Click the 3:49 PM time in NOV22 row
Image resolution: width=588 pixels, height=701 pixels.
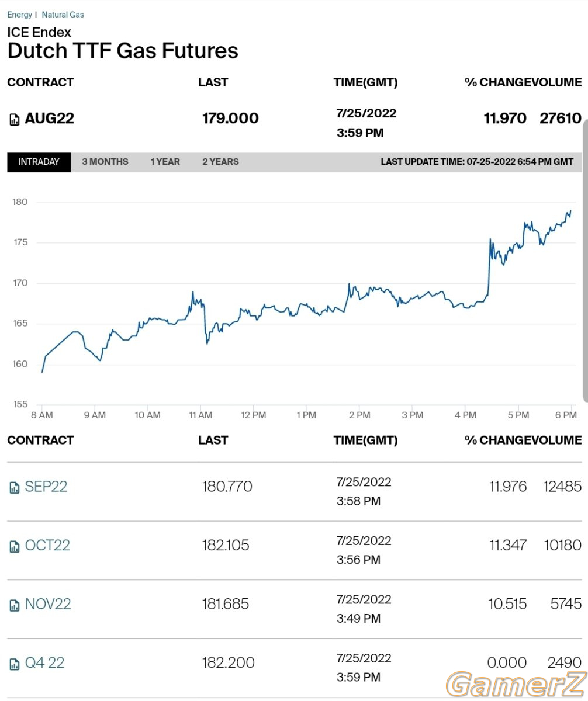(358, 618)
